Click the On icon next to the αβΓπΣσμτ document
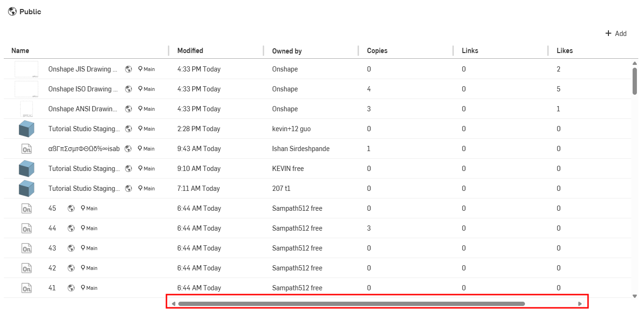This screenshot has width=644, height=314. point(27,148)
